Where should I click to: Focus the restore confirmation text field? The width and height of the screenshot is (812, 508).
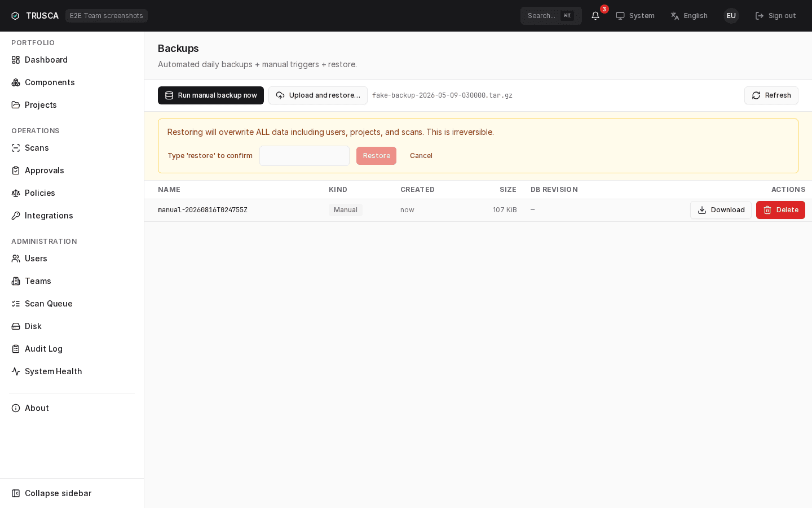(x=304, y=156)
